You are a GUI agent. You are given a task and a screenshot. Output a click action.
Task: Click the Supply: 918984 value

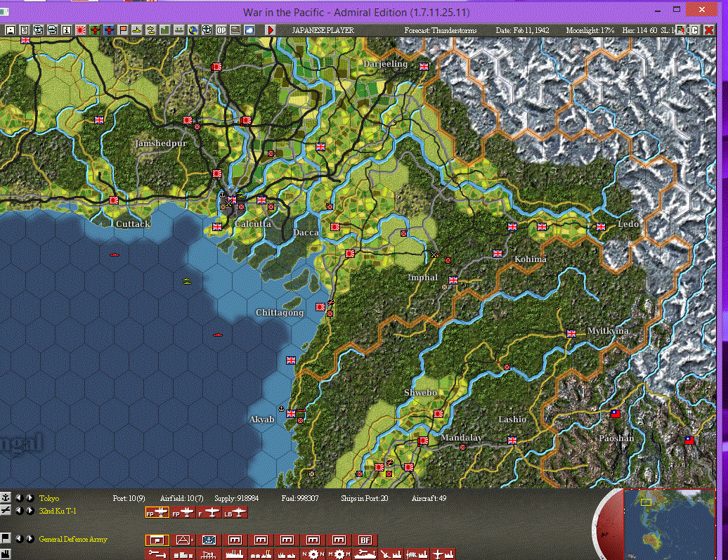(x=236, y=498)
